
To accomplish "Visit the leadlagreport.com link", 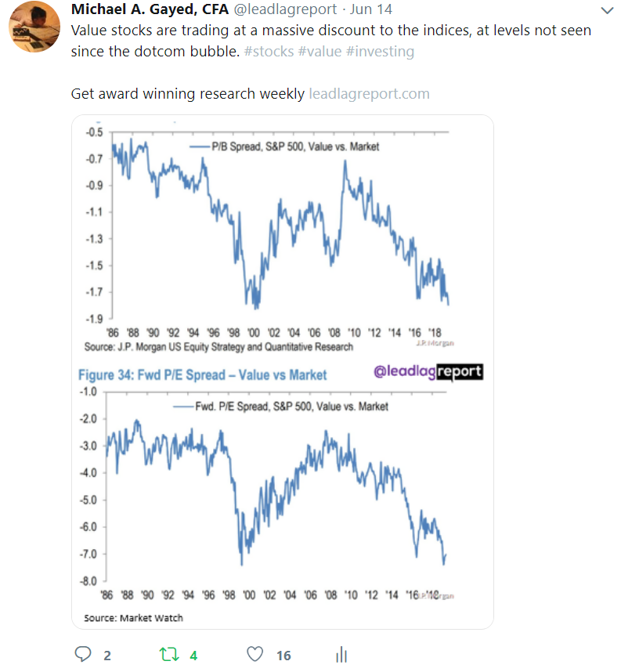I will 369,94.
